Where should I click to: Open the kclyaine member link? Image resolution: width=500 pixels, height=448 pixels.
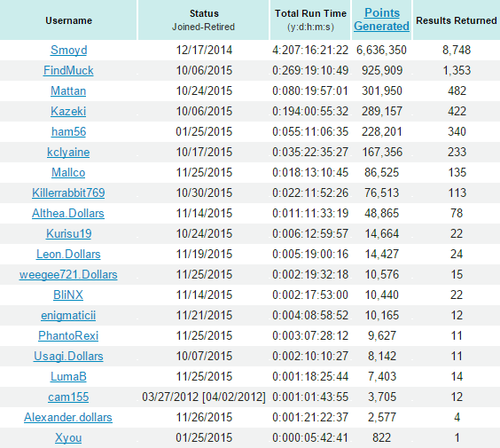[68, 153]
